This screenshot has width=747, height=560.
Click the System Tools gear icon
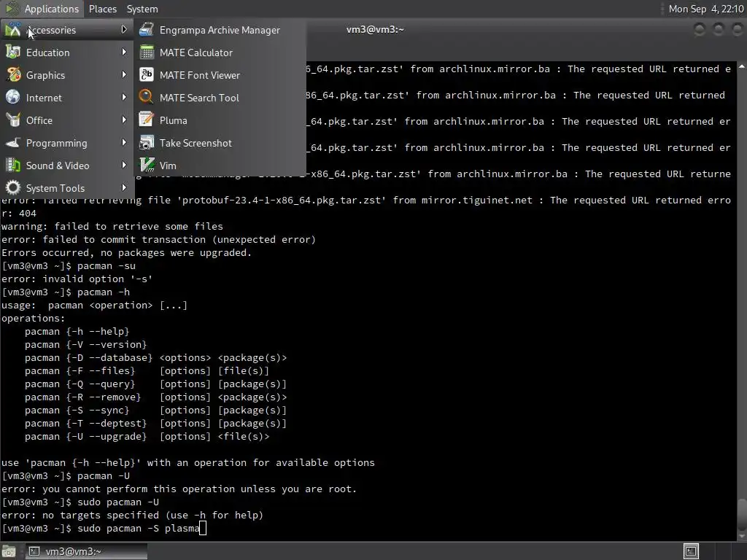13,187
